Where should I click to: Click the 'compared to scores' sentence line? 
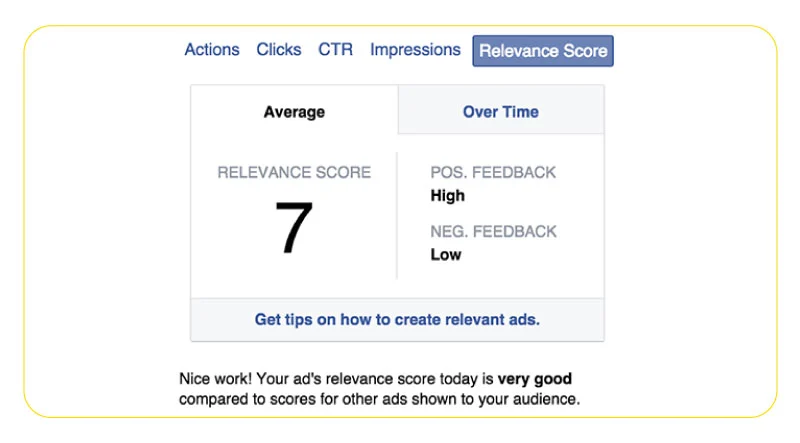click(379, 399)
